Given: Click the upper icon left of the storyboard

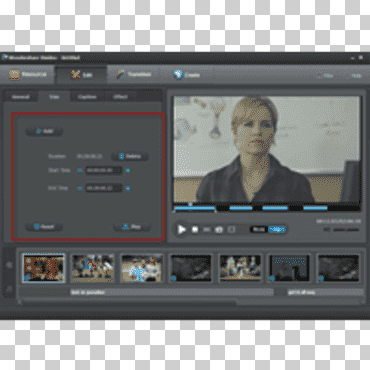Looking at the screenshot, I should coord(9,265).
